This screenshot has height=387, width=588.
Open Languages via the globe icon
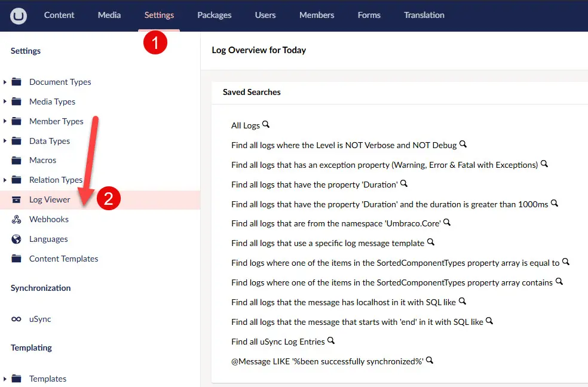pyautogui.click(x=16, y=239)
